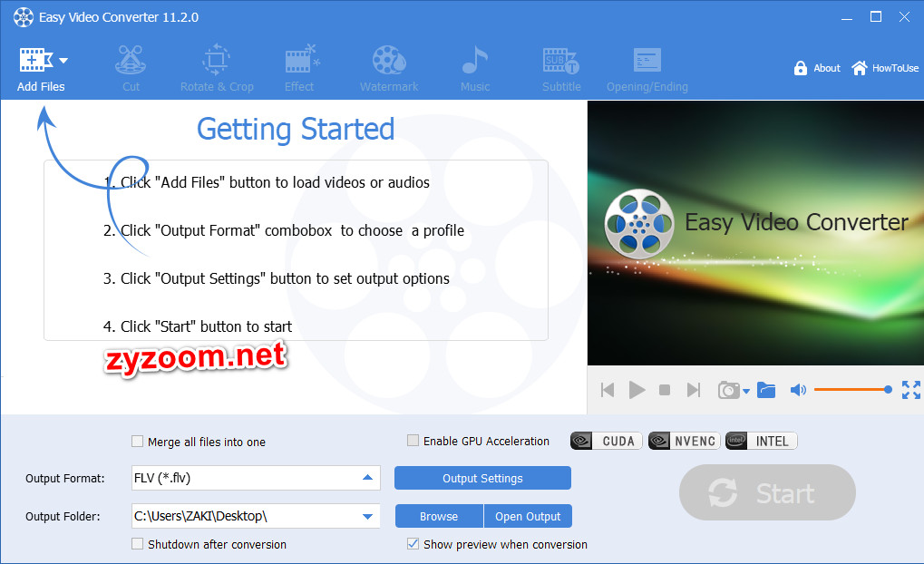Click the Add Files film icon
The width and height of the screenshot is (924, 564).
(x=36, y=60)
